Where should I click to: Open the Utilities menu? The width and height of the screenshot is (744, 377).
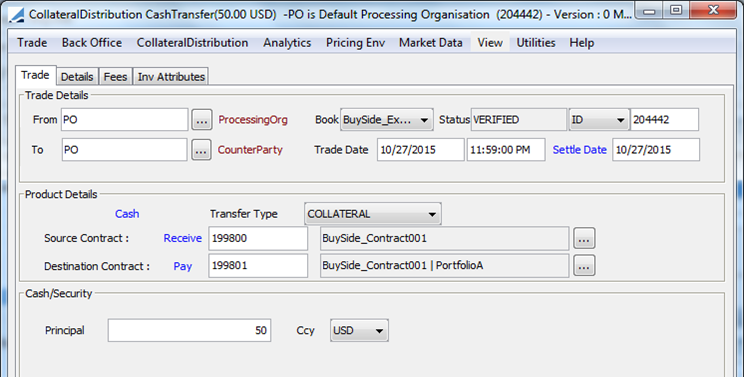click(536, 43)
